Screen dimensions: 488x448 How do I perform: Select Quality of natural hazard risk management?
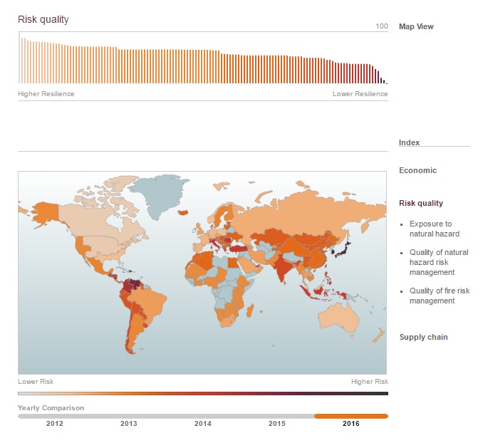point(438,262)
